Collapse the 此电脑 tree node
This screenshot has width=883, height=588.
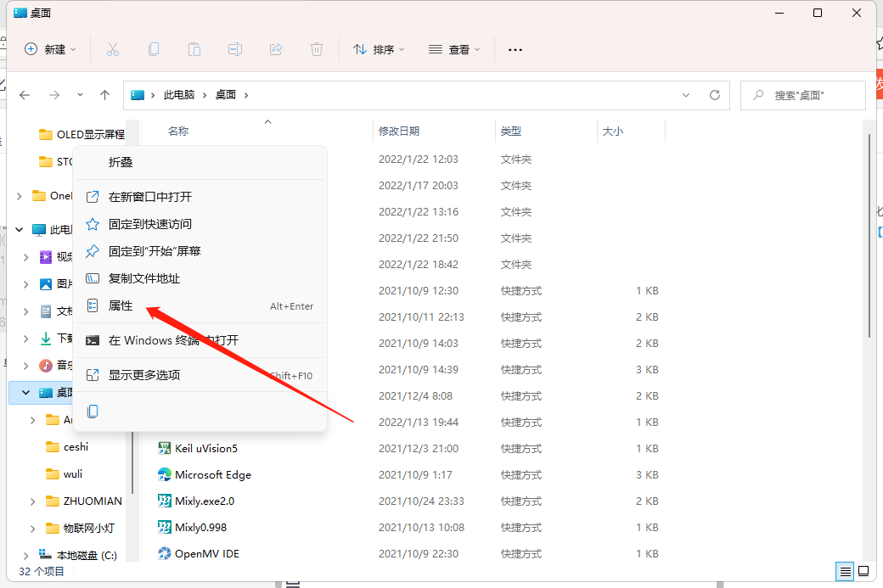click(20, 230)
